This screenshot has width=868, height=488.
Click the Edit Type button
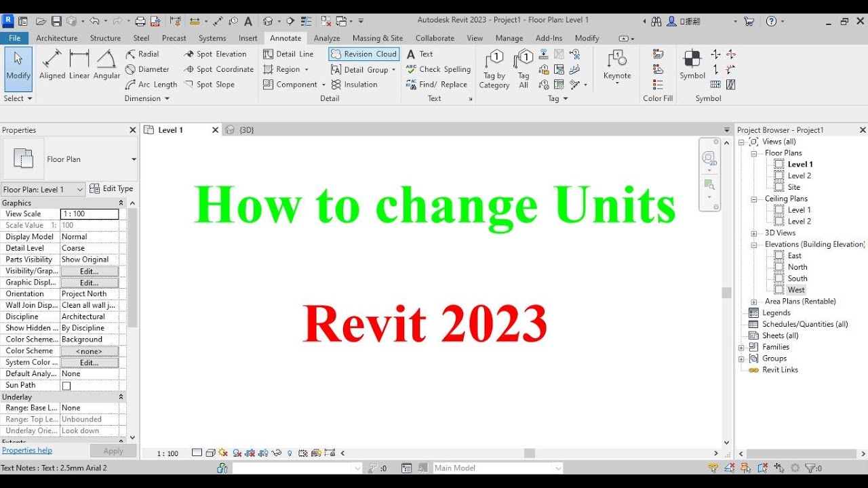[112, 189]
